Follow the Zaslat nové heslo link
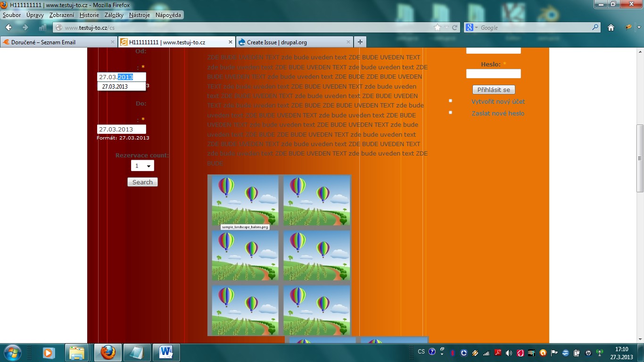The image size is (644, 362). tap(498, 113)
